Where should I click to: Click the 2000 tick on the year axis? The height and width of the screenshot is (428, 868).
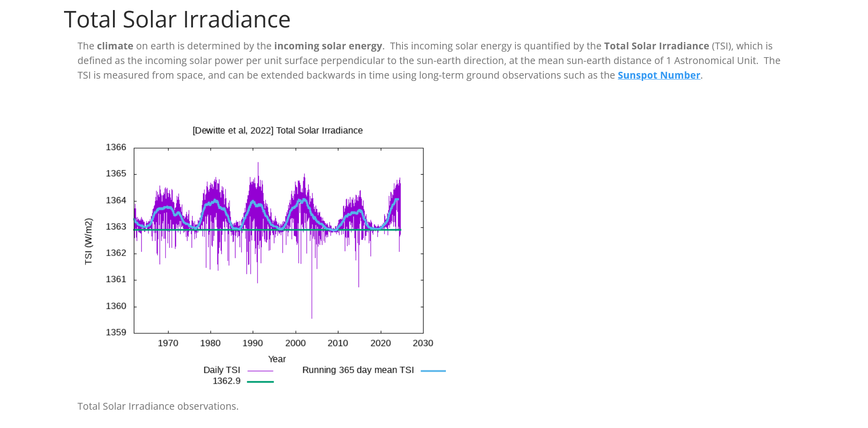(x=295, y=343)
